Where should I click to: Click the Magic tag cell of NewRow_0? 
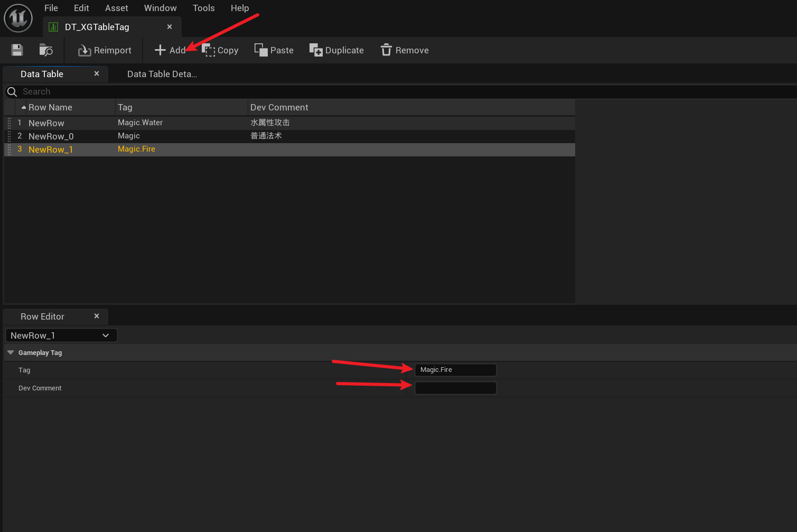128,136
